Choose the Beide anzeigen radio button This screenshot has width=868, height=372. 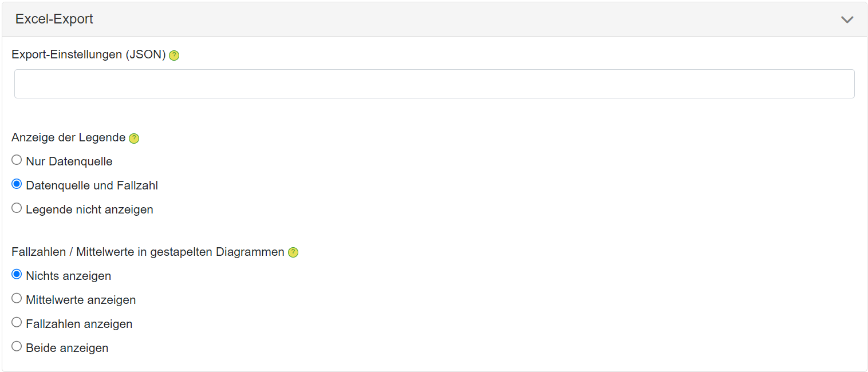pos(17,347)
